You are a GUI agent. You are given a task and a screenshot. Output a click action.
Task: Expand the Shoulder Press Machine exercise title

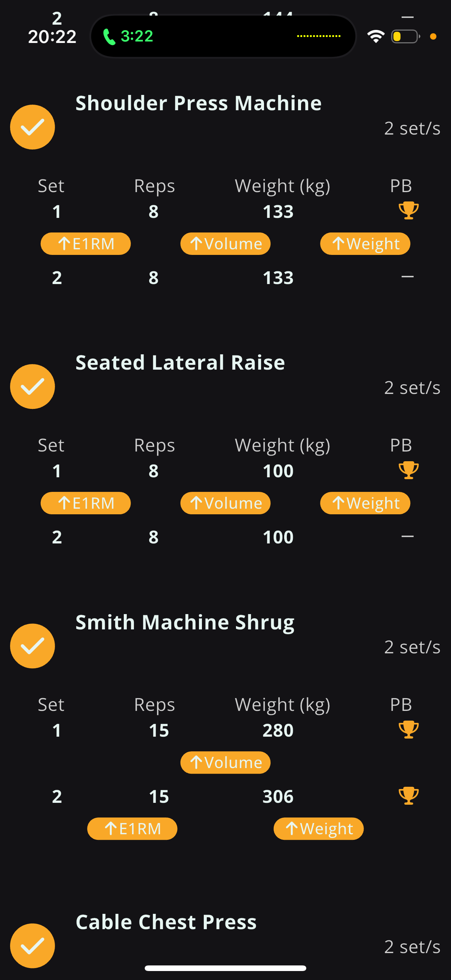click(198, 103)
